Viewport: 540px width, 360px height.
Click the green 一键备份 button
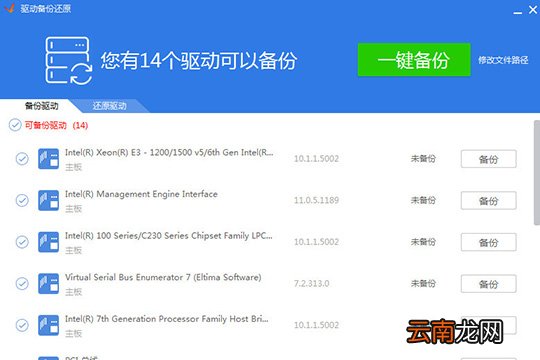[414, 60]
